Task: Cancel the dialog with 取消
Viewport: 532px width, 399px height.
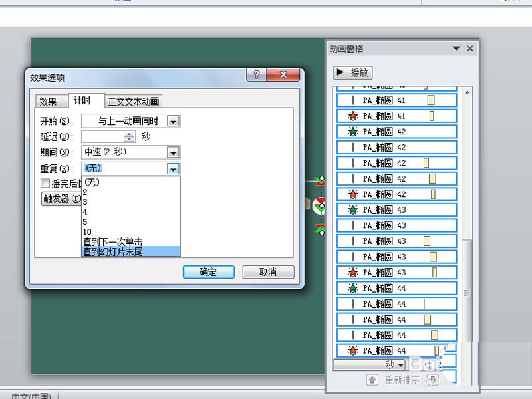Action: [x=268, y=272]
